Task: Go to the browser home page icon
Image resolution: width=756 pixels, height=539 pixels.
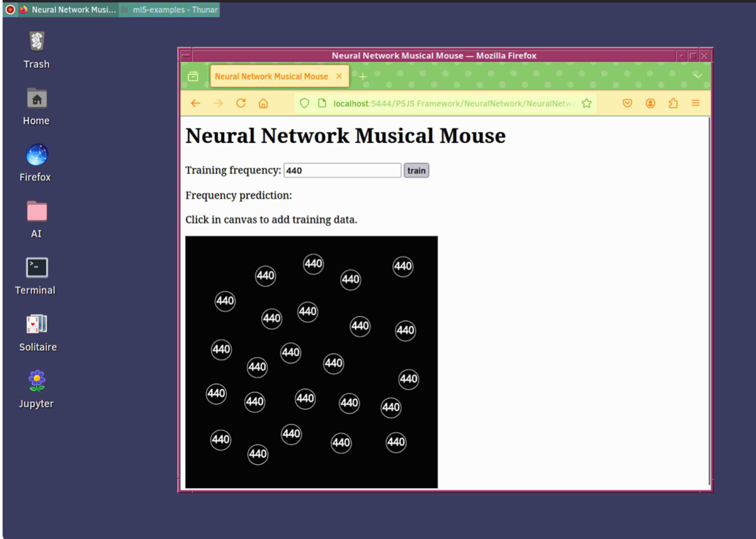Action: 263,103
